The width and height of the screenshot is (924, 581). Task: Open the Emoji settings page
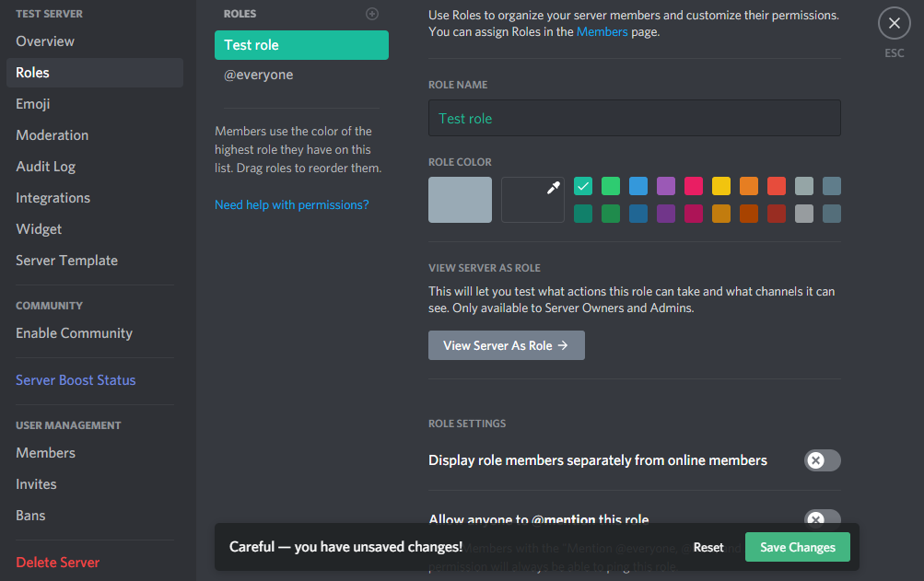95,104
